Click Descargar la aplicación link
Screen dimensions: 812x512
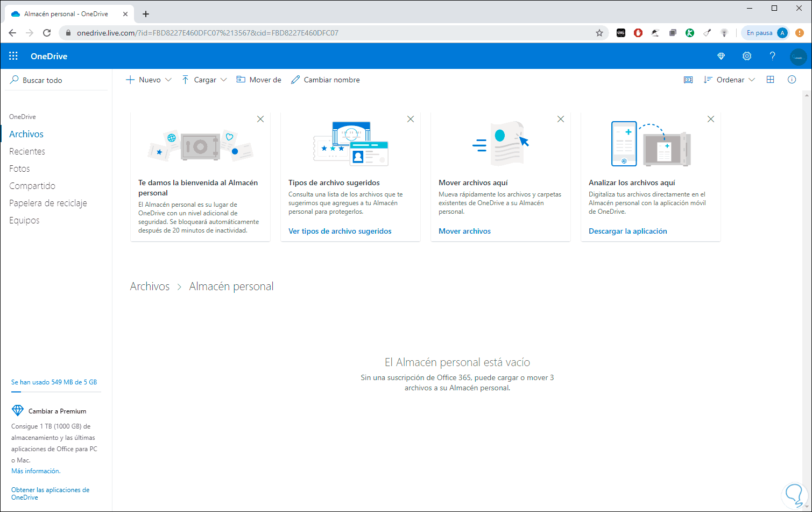point(628,231)
